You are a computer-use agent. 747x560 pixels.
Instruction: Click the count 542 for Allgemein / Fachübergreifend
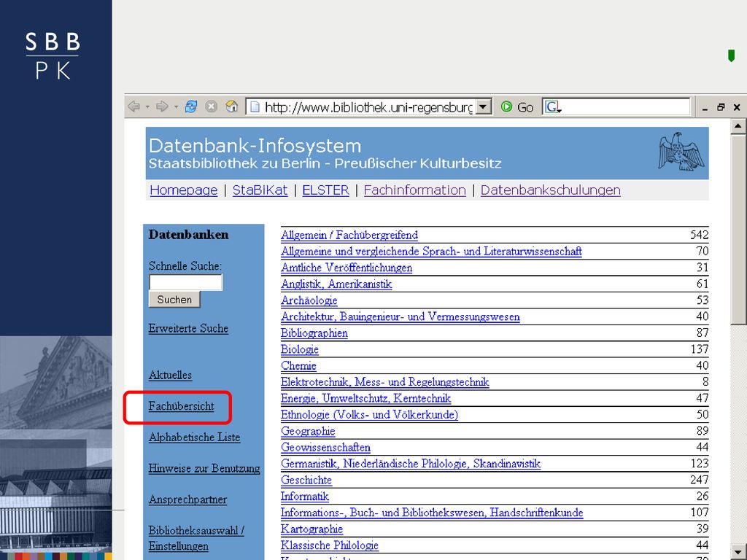(700, 235)
